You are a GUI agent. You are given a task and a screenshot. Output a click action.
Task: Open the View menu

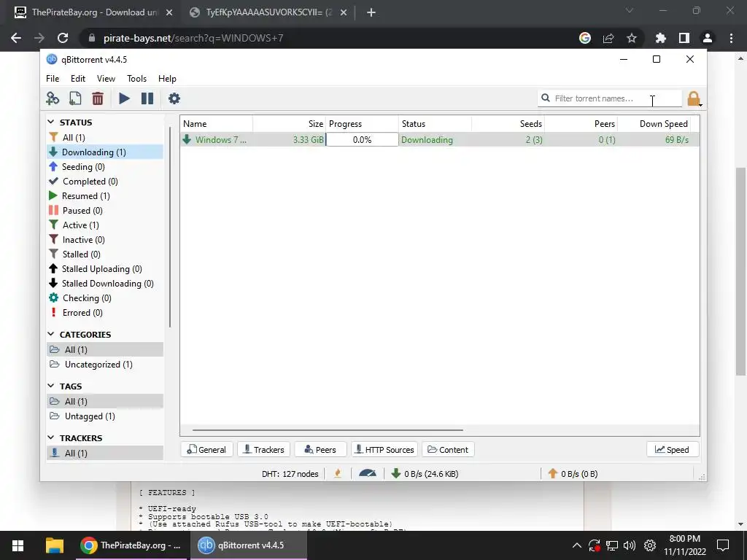tap(106, 79)
